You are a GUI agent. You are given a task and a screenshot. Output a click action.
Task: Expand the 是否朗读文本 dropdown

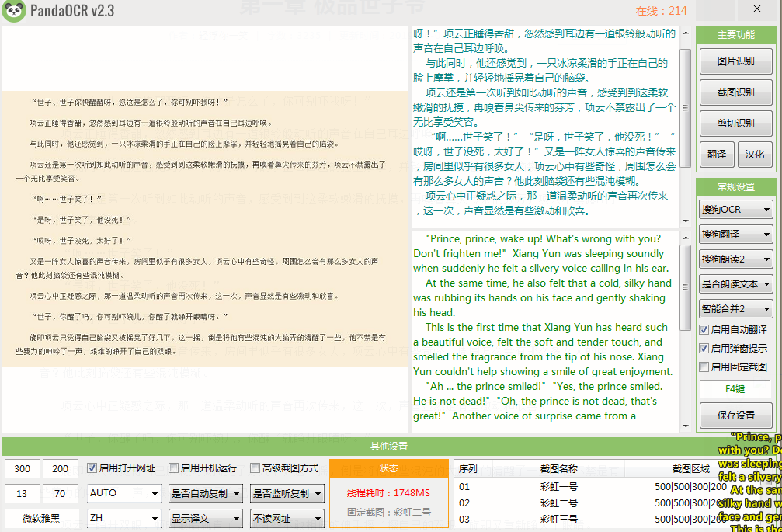coord(735,284)
